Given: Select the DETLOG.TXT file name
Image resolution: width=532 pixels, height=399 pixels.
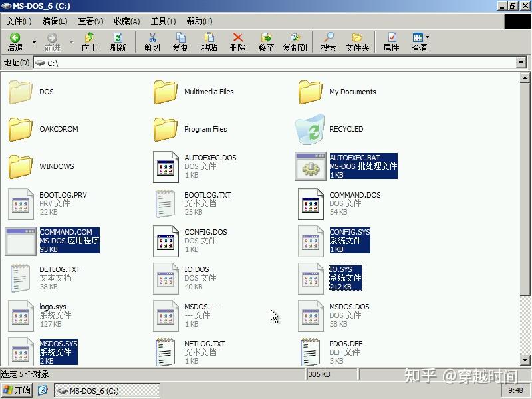Looking at the screenshot, I should (60, 269).
